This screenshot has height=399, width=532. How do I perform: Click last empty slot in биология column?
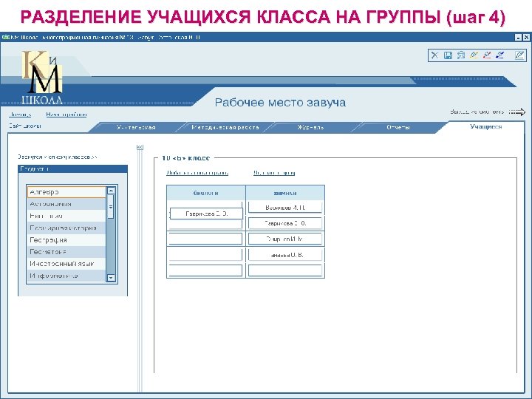205,270
